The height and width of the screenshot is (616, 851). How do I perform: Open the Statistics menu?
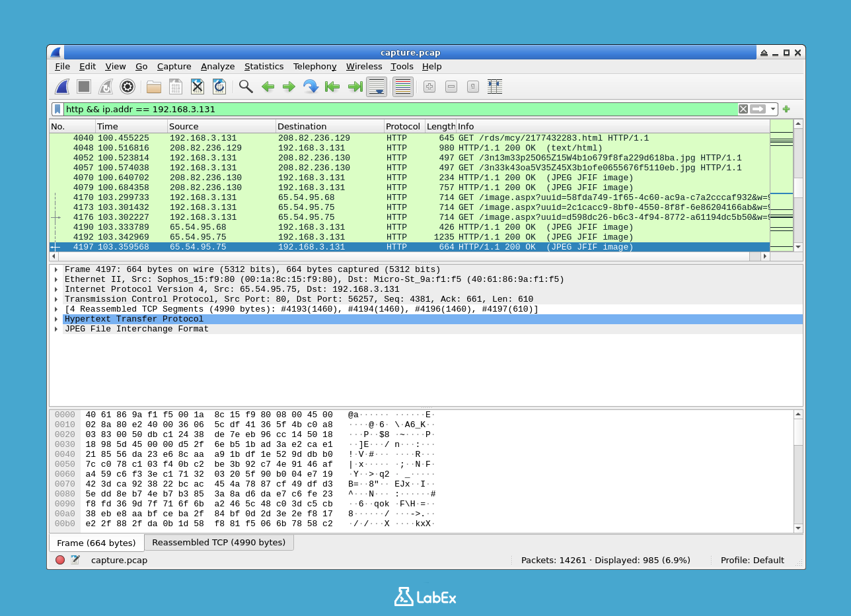point(264,66)
